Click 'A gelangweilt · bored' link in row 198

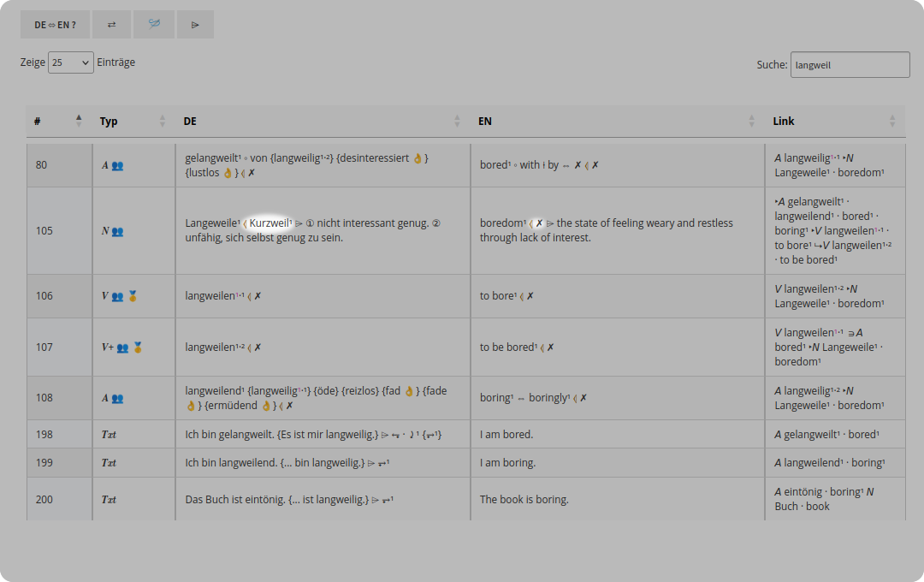826,435
